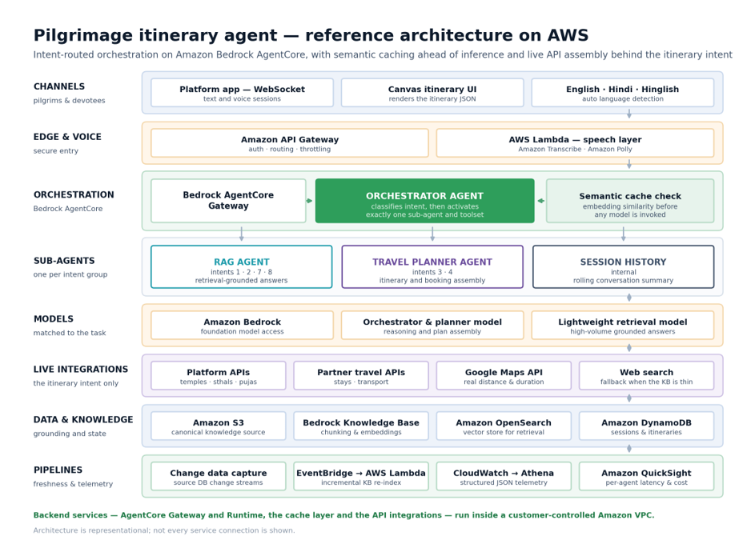Screen dimensions: 751x560
Task: Click the green Backend services VPC note
Action: pos(343,515)
